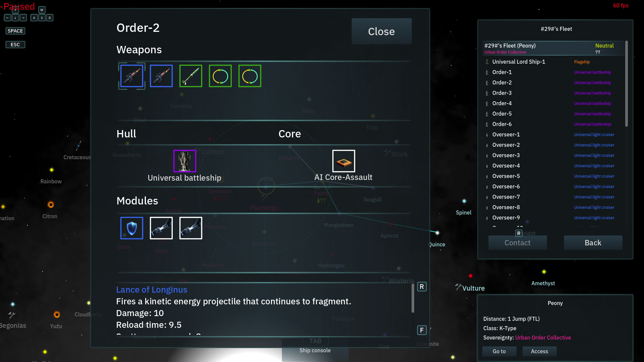Click the Go to button for Peony
Image resolution: width=644 pixels, height=362 pixels.
click(499, 351)
